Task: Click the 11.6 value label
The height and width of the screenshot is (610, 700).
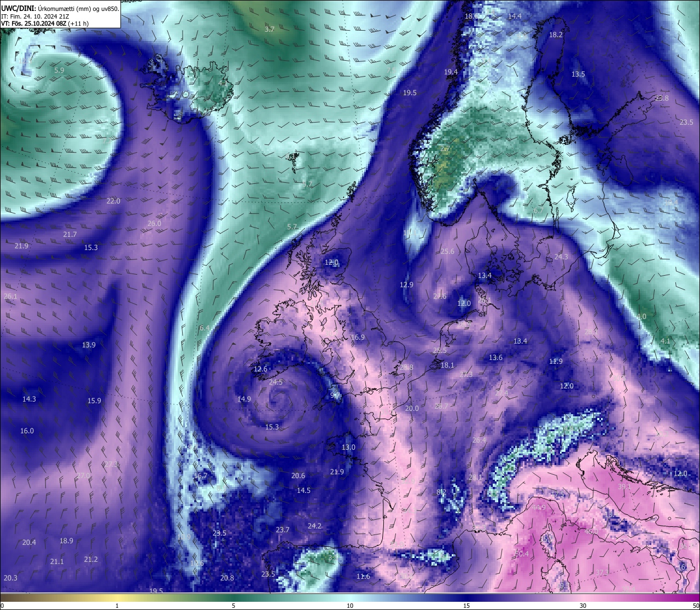Action: [363, 577]
